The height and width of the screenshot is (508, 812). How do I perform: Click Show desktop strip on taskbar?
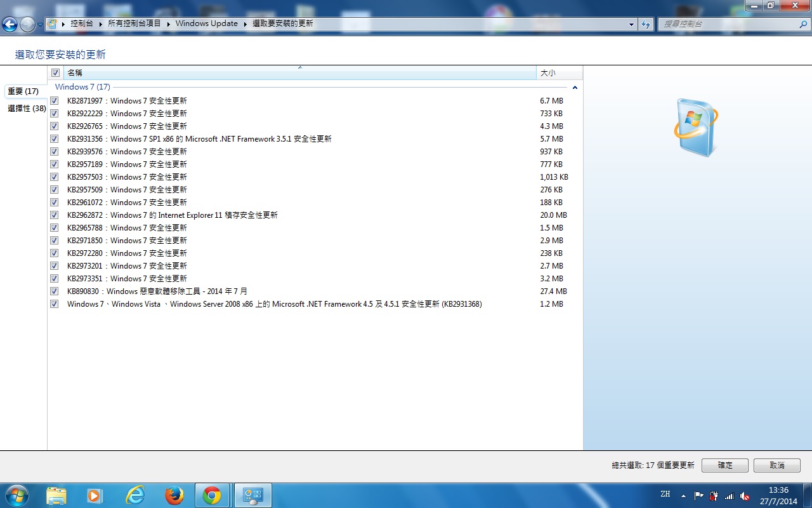point(807,495)
